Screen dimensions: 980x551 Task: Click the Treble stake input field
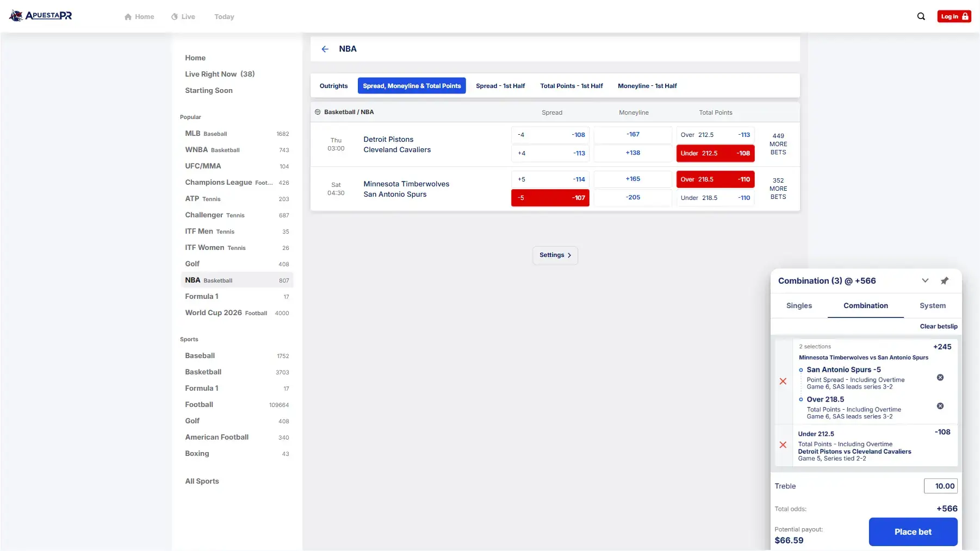[941, 486]
